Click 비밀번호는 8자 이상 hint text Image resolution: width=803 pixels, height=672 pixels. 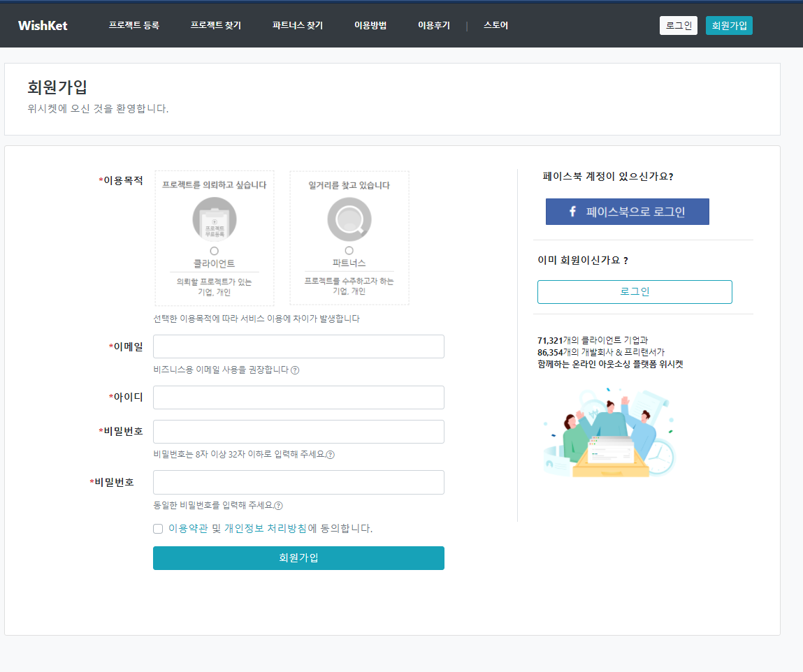(239, 454)
